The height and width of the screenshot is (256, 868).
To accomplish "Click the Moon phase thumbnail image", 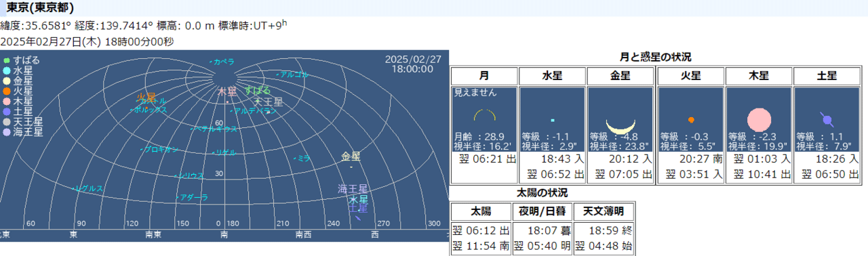I will (484, 119).
